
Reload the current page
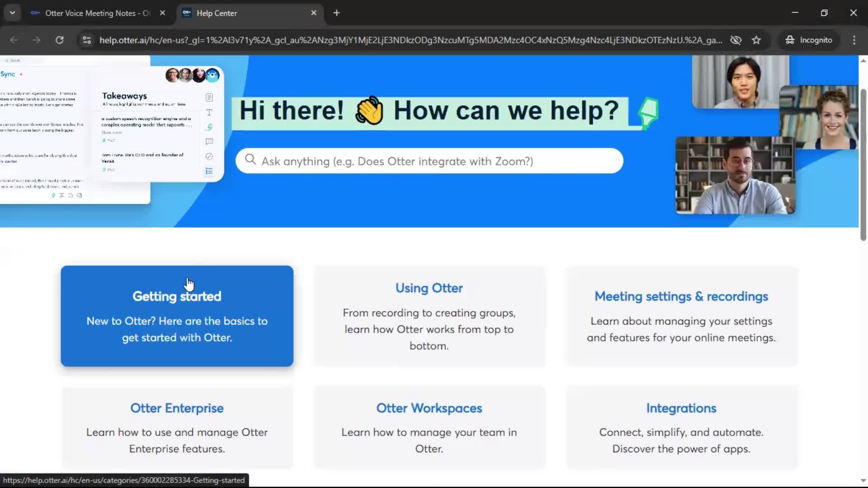[x=59, y=40]
